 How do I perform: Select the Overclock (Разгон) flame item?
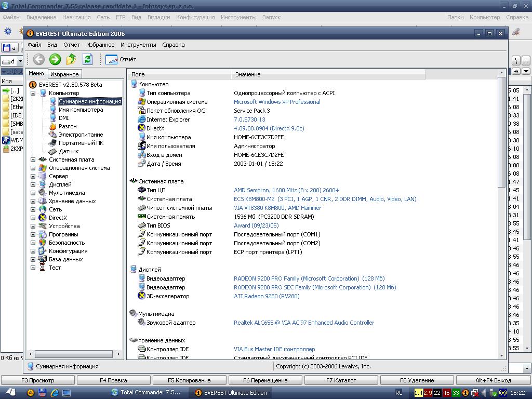pyautogui.click(x=68, y=126)
